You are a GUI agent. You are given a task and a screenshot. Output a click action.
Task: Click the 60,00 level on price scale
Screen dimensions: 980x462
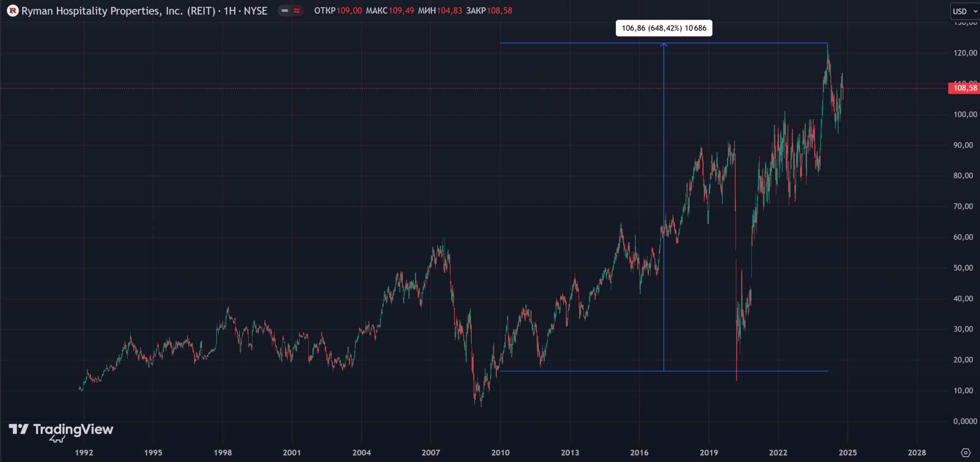click(963, 237)
